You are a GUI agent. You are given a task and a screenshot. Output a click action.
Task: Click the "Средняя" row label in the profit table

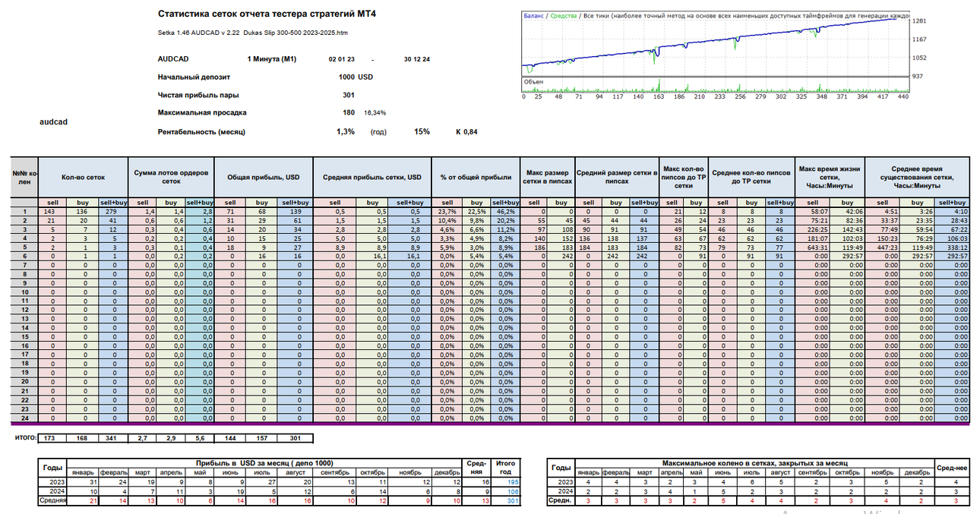[52, 500]
